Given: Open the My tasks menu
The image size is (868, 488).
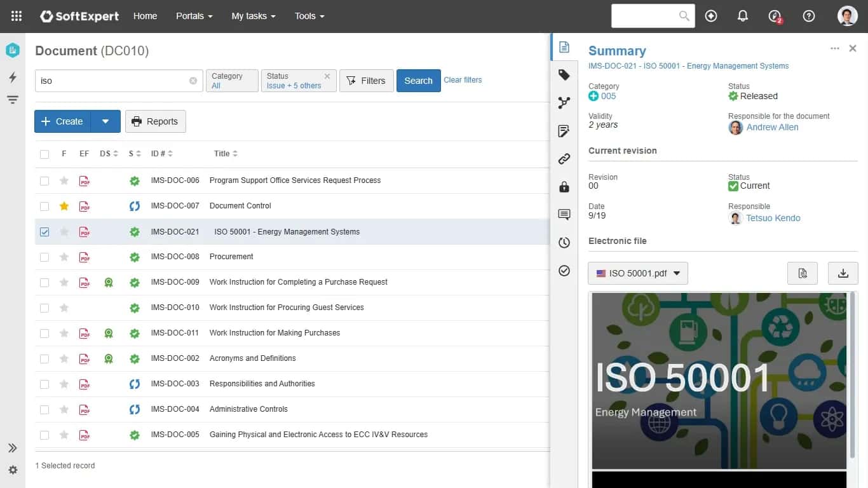Looking at the screenshot, I should tap(253, 16).
